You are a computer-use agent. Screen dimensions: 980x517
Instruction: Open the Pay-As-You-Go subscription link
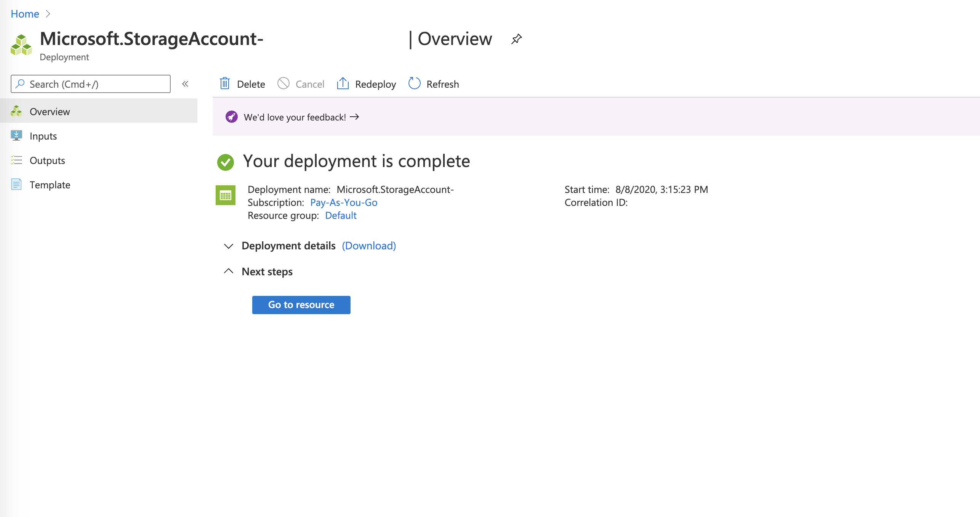coord(344,202)
